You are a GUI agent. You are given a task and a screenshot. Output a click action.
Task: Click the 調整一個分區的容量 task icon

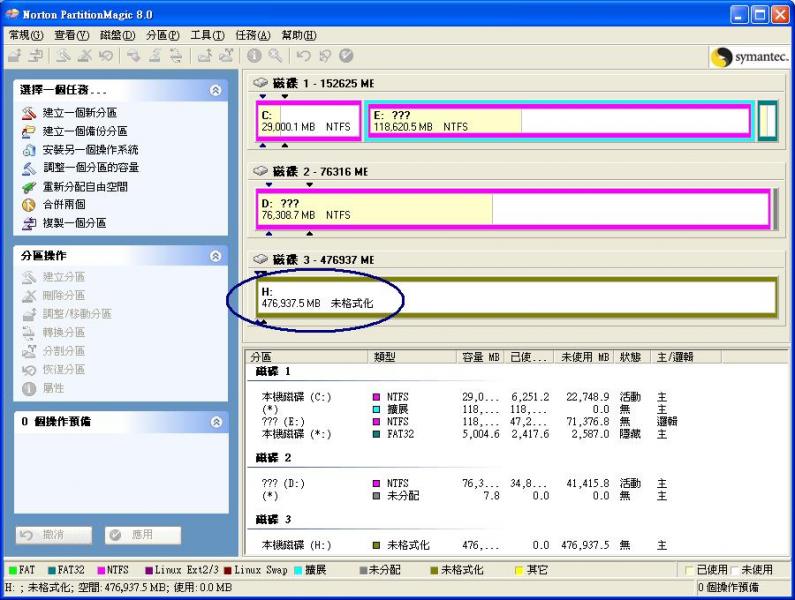(29, 168)
